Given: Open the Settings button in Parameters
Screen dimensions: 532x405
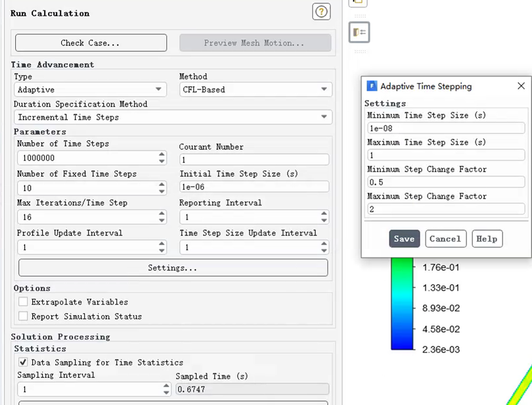Looking at the screenshot, I should coord(173,268).
